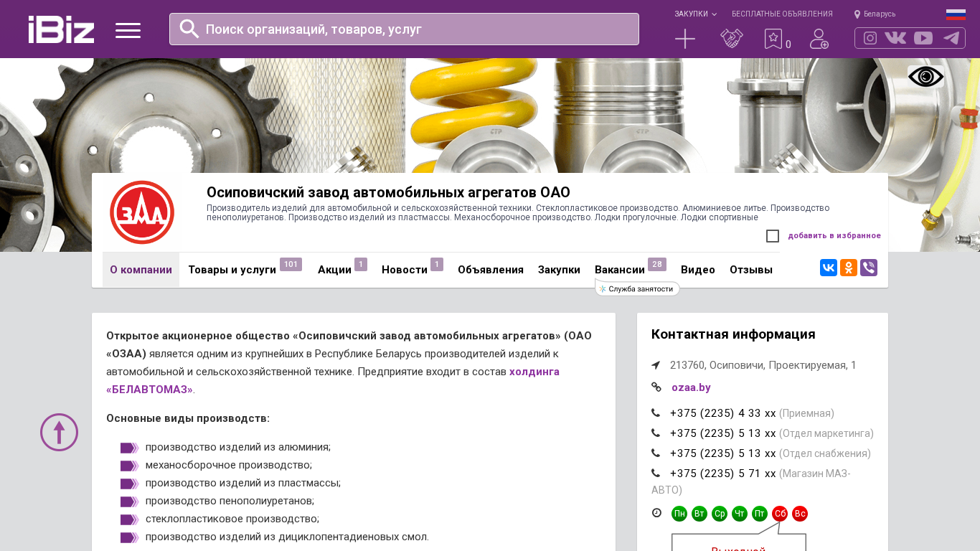Switch language via Russian flag
The image size is (980, 551).
click(956, 14)
